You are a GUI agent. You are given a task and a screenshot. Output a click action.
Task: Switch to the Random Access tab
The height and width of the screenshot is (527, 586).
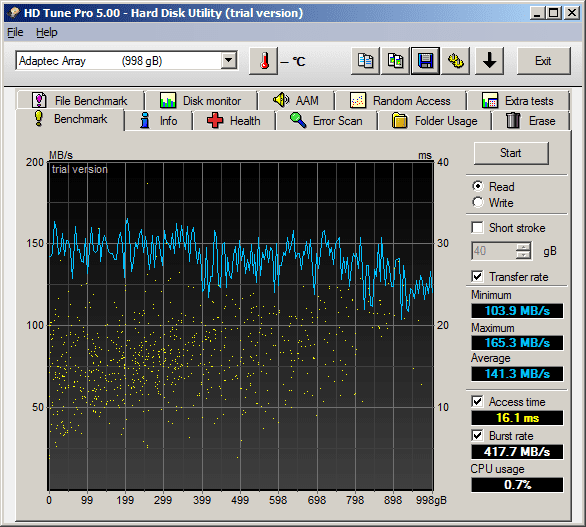click(400, 101)
